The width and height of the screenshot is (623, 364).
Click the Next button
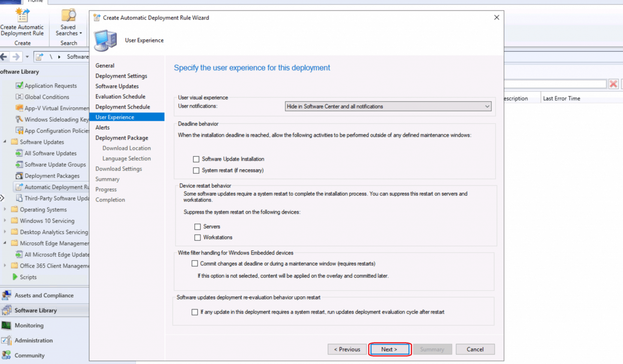[389, 349]
